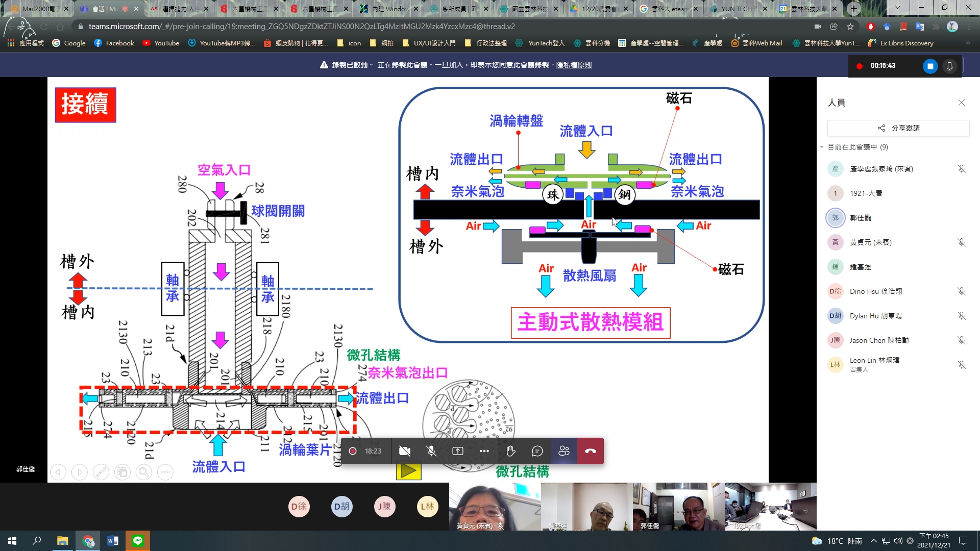Open LINE from the taskbar
The image size is (980, 551).
point(138,541)
